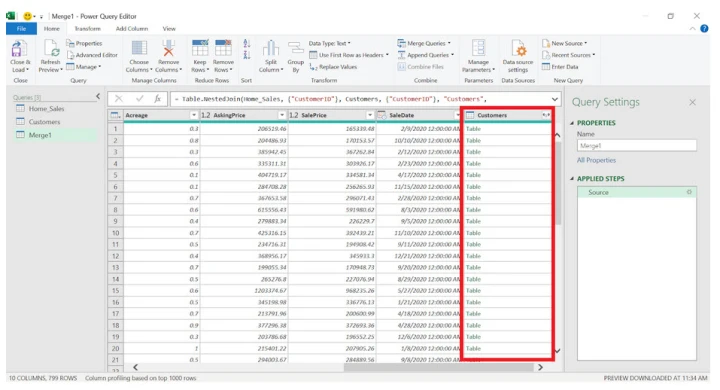720x390 pixels.
Task: Click the Split Column icon
Action: pos(270,48)
